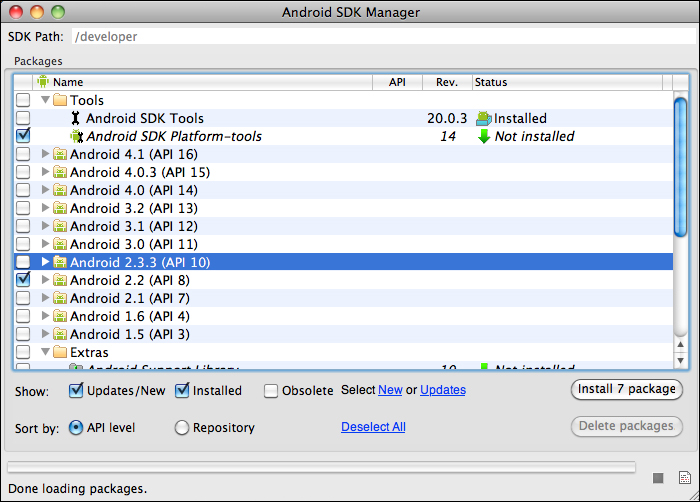Click Install 7 packages button

627,389
